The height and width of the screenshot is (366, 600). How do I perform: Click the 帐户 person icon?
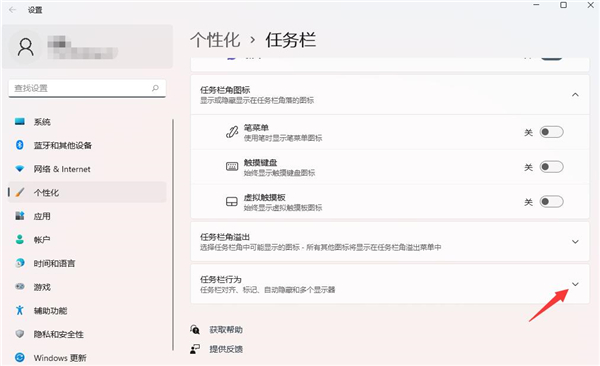click(x=20, y=240)
